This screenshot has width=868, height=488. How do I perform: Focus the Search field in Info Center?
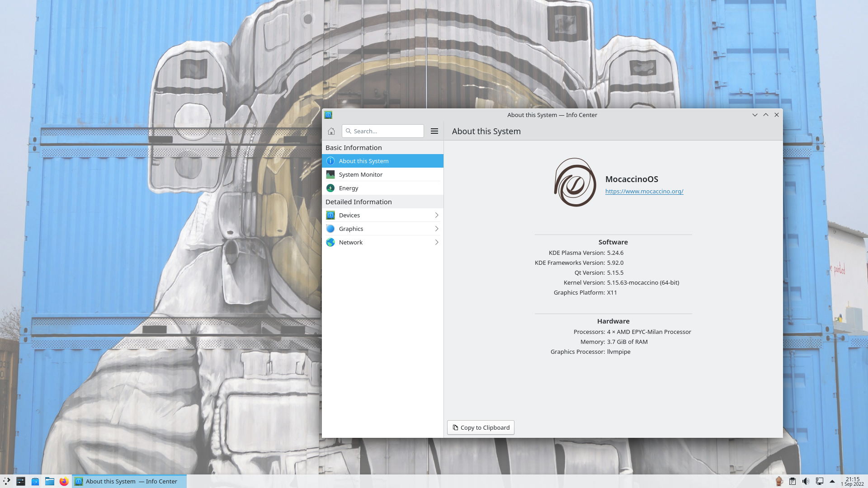(382, 131)
